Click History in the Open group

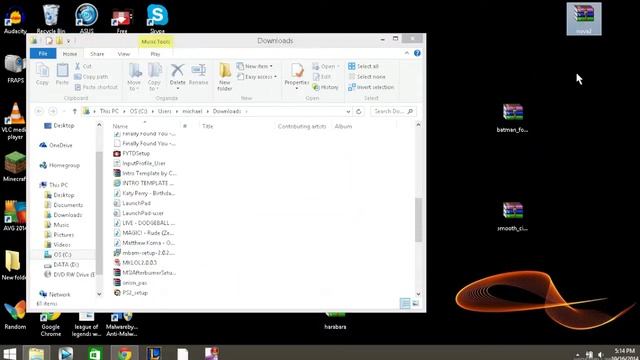pyautogui.click(x=326, y=87)
